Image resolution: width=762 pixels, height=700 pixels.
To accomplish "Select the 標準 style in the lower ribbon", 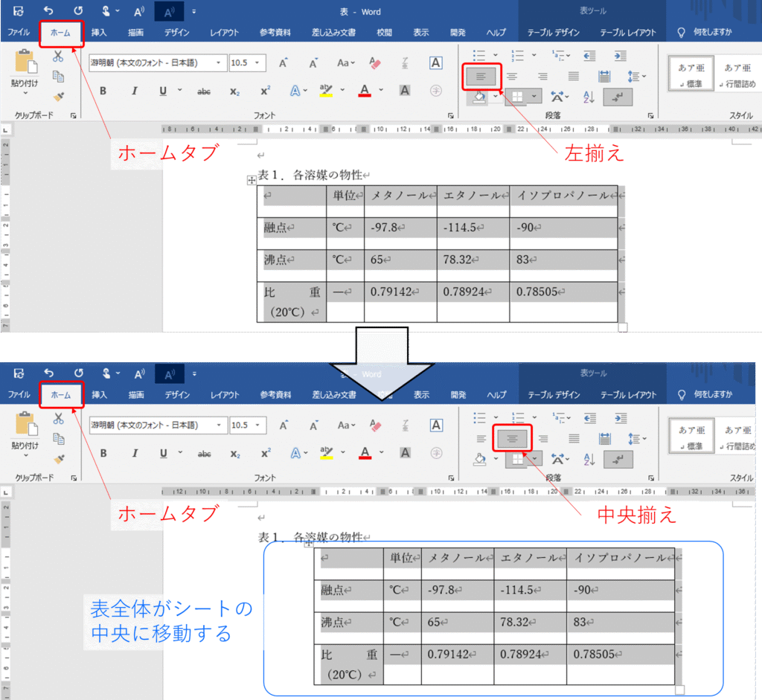I will 691,436.
